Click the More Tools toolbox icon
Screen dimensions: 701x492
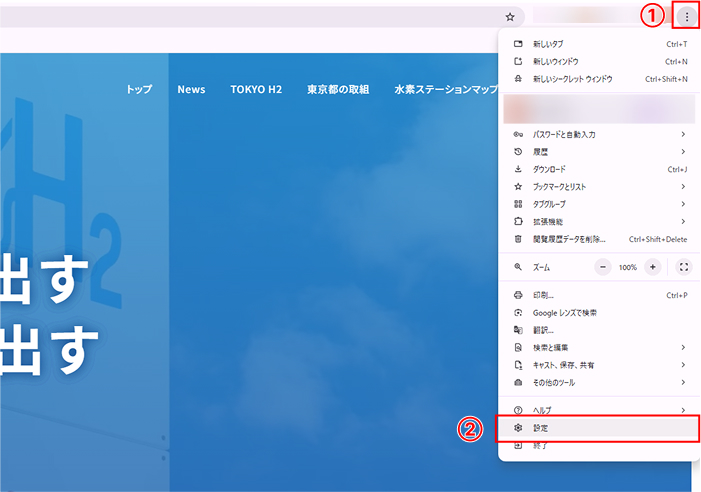coord(518,382)
